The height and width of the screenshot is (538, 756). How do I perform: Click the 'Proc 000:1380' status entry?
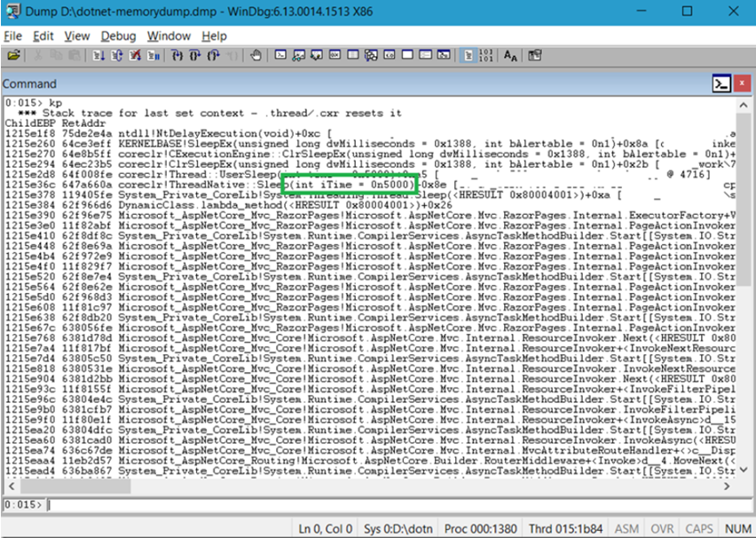click(x=480, y=529)
